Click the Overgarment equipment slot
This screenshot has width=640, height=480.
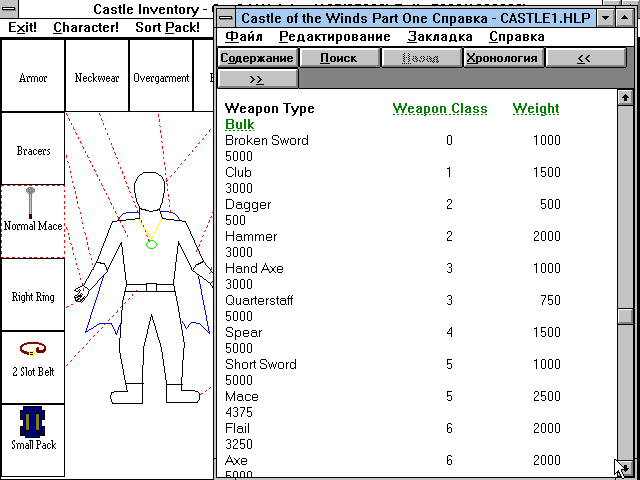pos(161,76)
